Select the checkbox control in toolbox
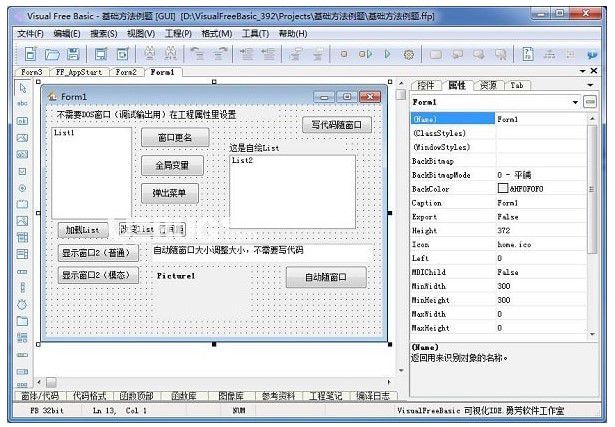Screen dimensions: 615x427 [x=22, y=171]
